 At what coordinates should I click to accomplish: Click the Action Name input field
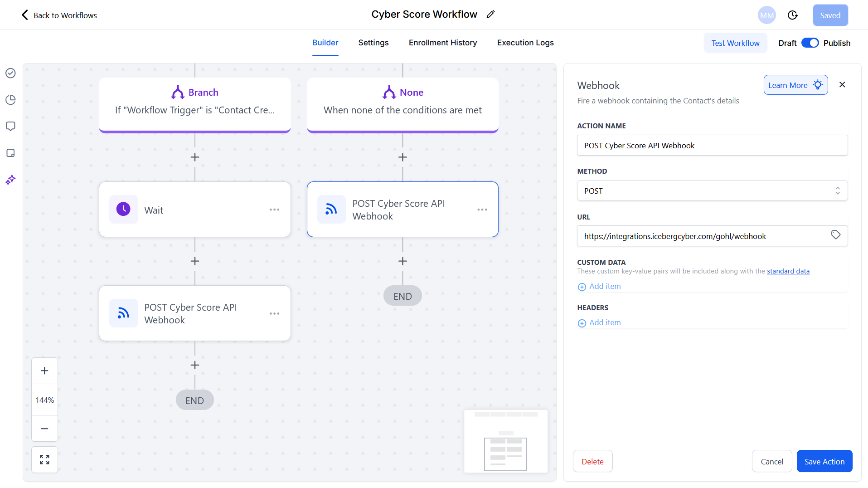(712, 146)
